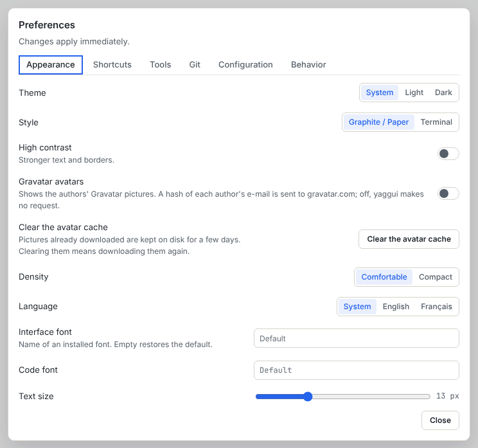Focus the Interface font field
Viewport: 478px width, 448px height.
[357, 338]
